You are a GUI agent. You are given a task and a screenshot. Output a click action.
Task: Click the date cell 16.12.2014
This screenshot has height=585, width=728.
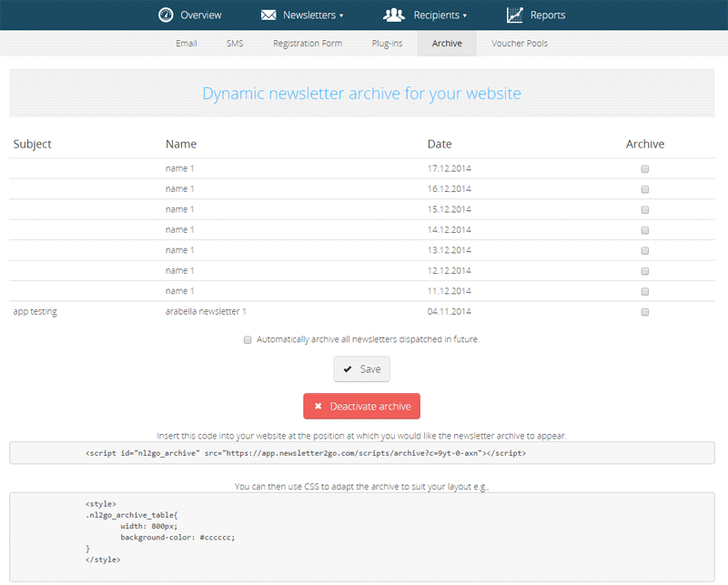pyautogui.click(x=449, y=189)
